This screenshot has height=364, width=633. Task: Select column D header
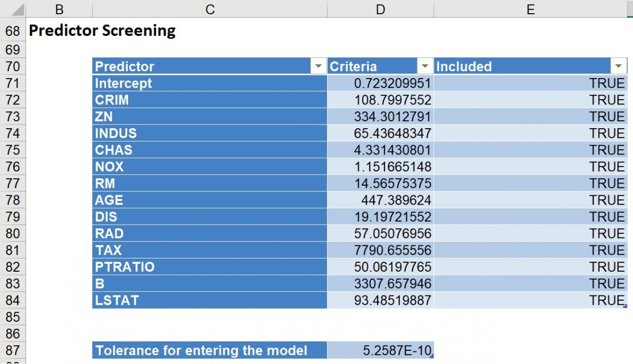tap(380, 9)
